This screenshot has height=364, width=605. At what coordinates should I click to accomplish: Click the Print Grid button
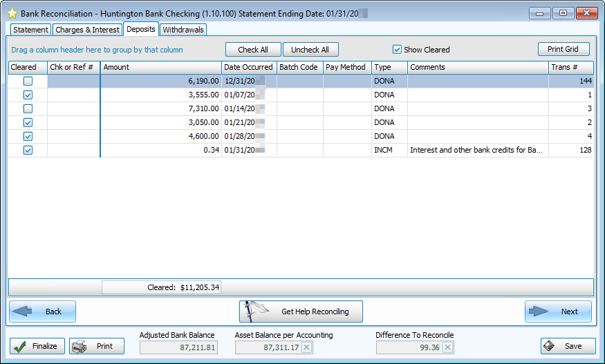tap(564, 49)
